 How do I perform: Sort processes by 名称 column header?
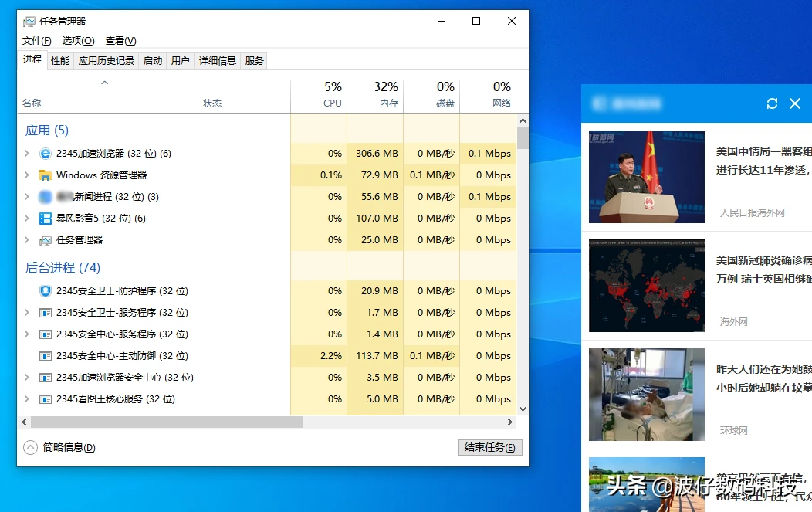pos(108,95)
